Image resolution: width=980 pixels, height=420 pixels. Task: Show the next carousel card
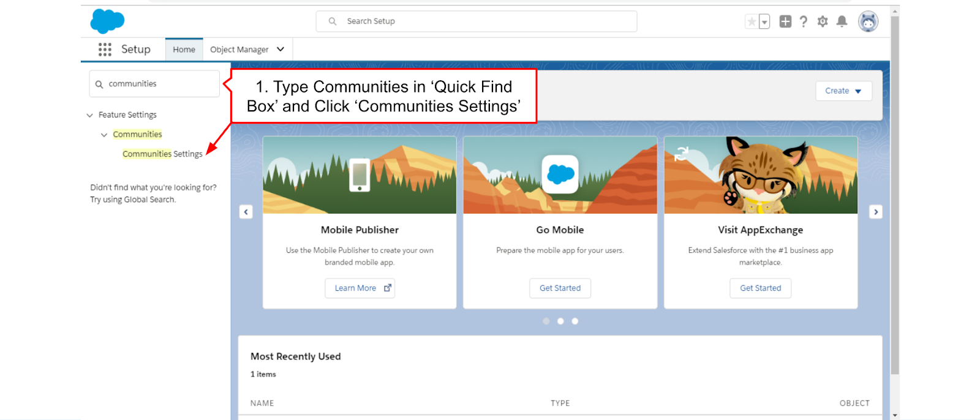coord(876,212)
